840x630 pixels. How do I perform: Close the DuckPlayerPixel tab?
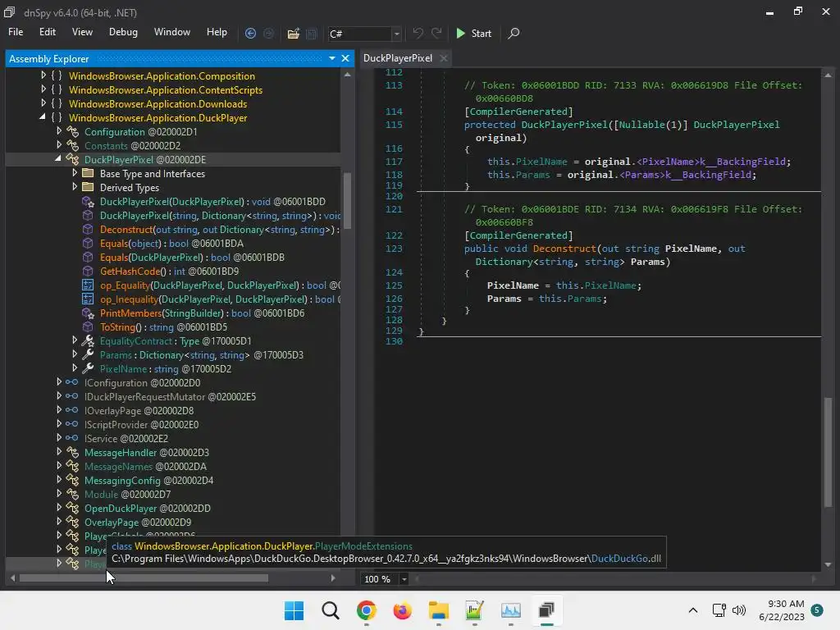click(443, 58)
